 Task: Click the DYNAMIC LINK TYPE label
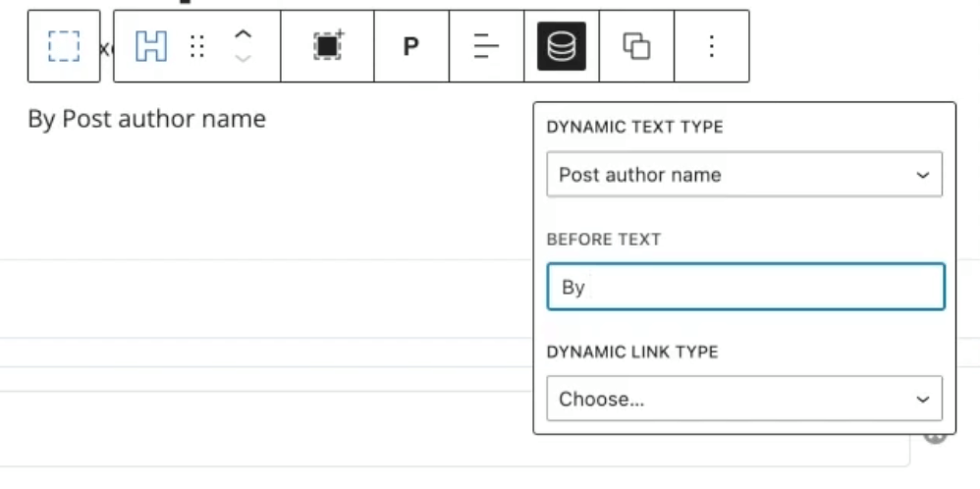[632, 352]
